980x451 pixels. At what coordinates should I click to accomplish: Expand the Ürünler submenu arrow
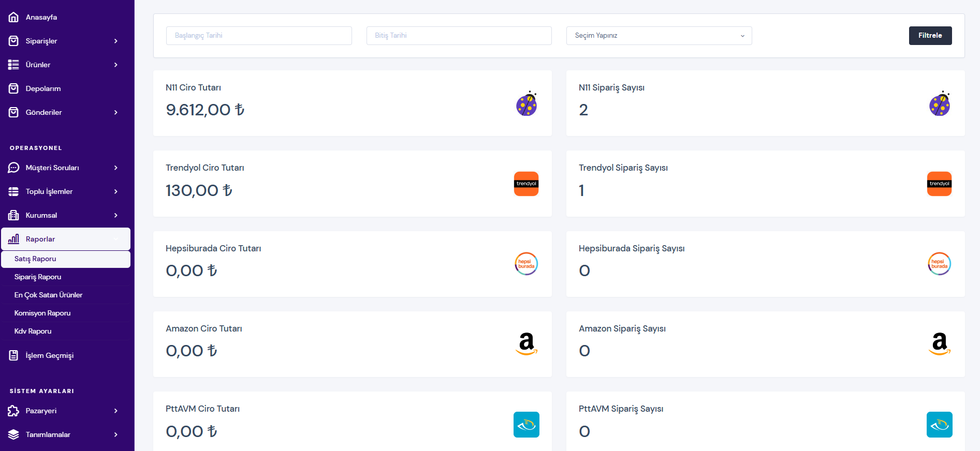[116, 65]
